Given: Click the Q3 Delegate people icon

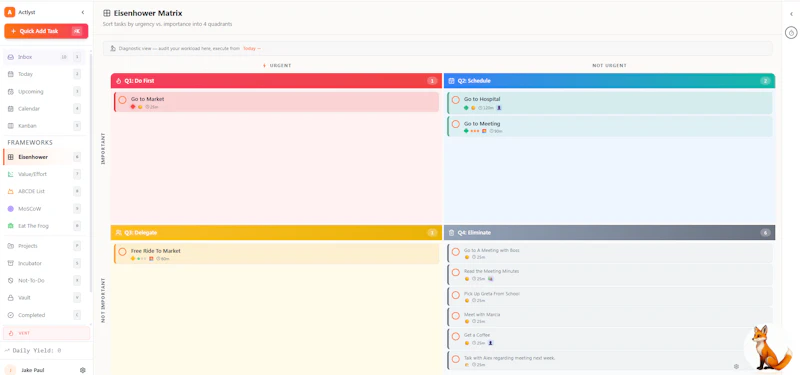Looking at the screenshot, I should pos(118,233).
